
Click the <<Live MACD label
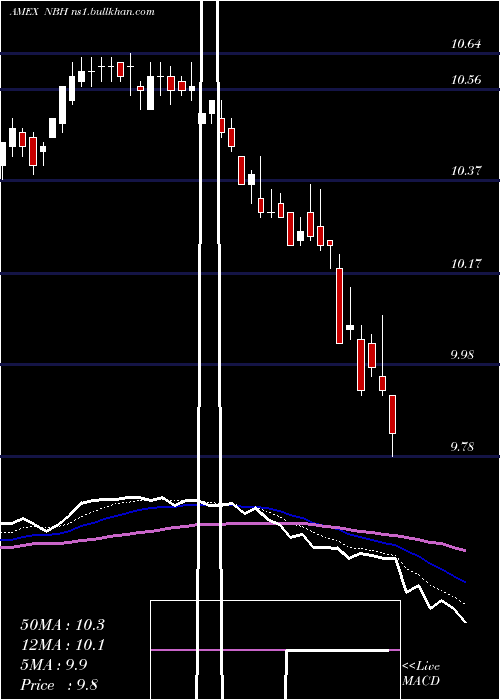coord(421,673)
